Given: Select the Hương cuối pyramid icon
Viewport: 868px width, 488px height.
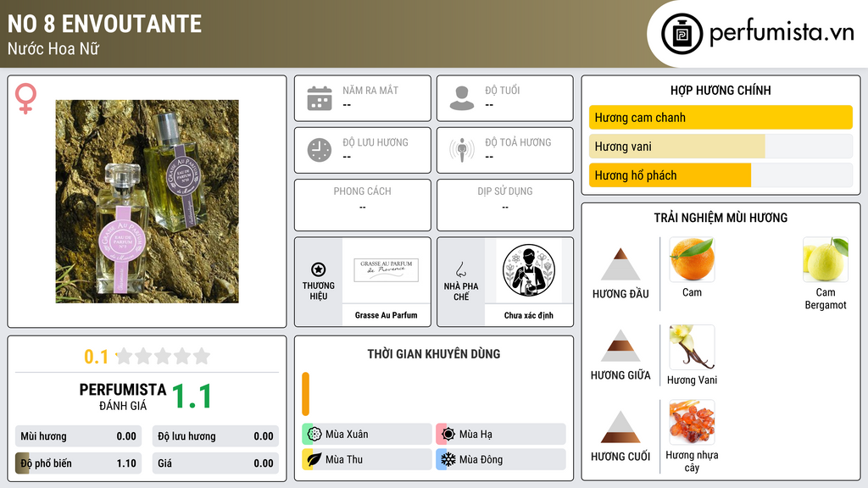Looking at the screenshot, I should click(x=620, y=427).
